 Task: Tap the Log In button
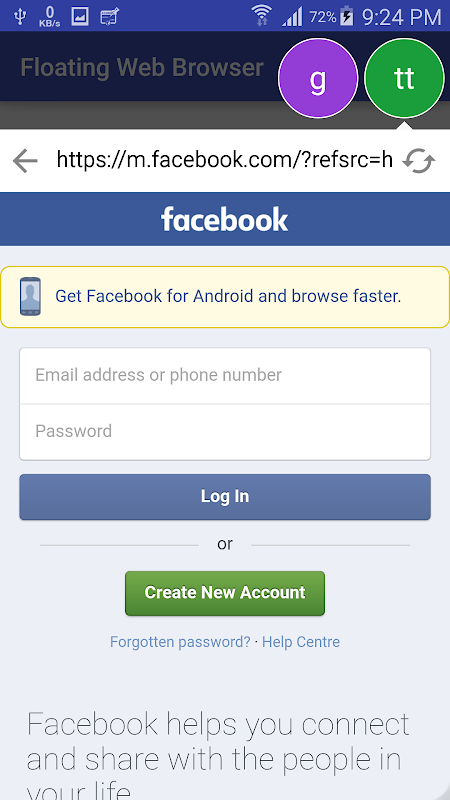pyautogui.click(x=225, y=497)
